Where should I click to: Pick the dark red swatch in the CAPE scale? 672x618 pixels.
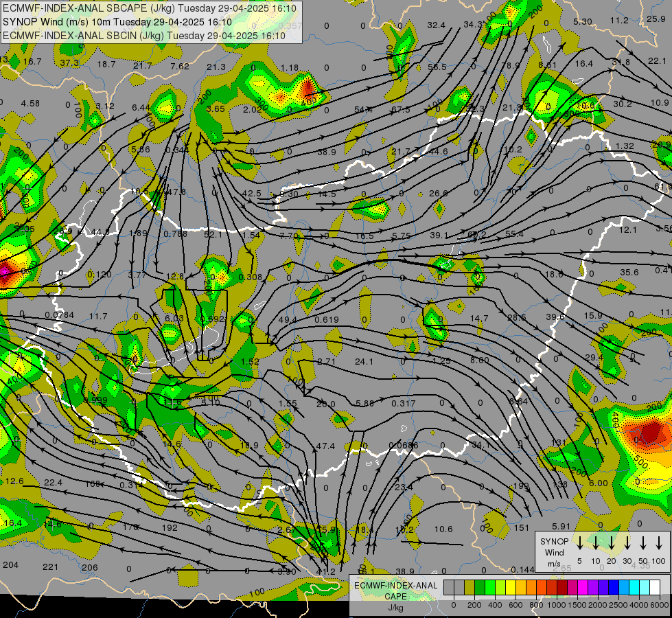pos(562,587)
